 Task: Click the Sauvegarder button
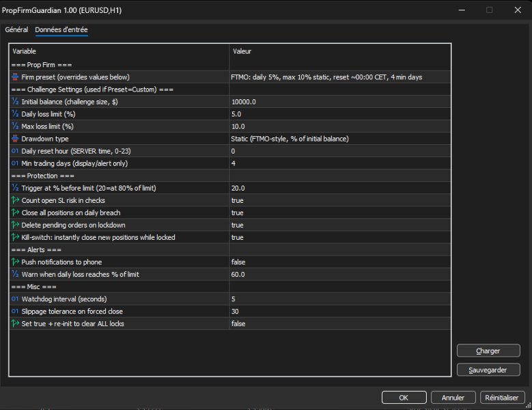pyautogui.click(x=488, y=370)
